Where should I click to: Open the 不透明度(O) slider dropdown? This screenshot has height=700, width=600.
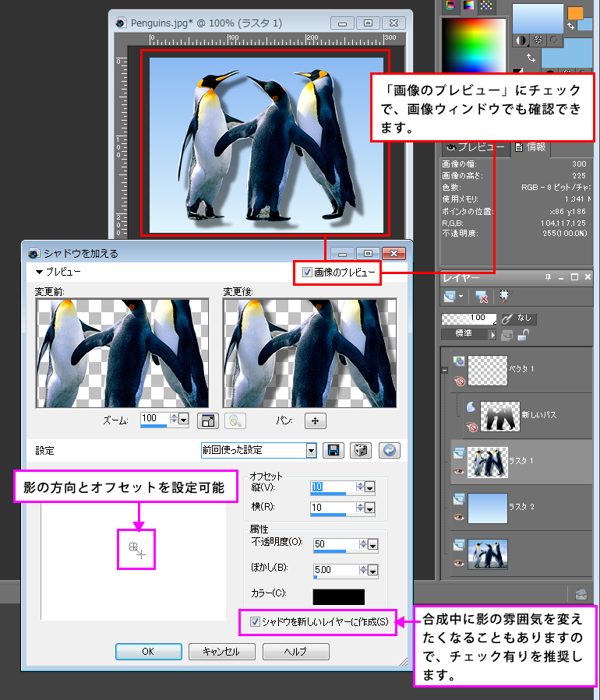(373, 545)
